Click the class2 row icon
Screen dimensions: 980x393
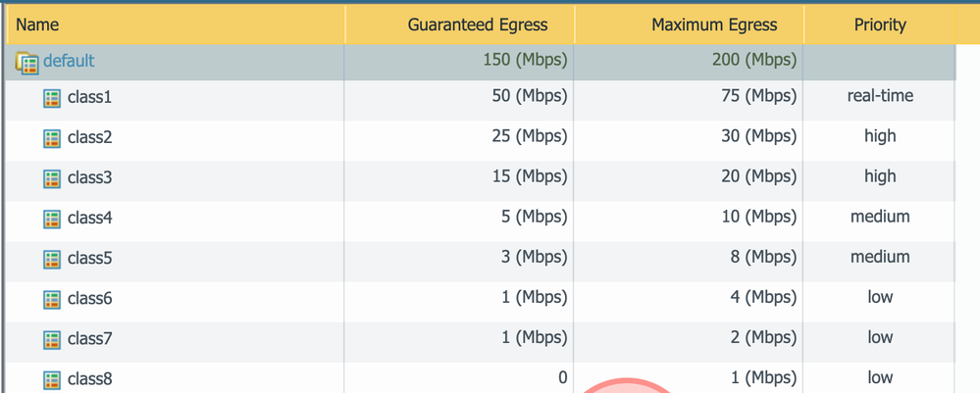coord(52,138)
